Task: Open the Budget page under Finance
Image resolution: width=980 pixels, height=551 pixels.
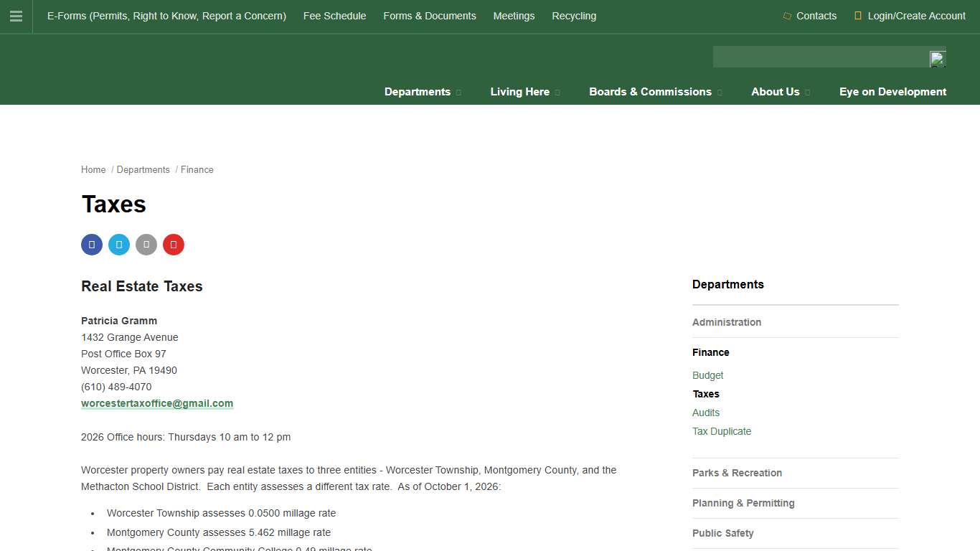Action: pos(707,375)
